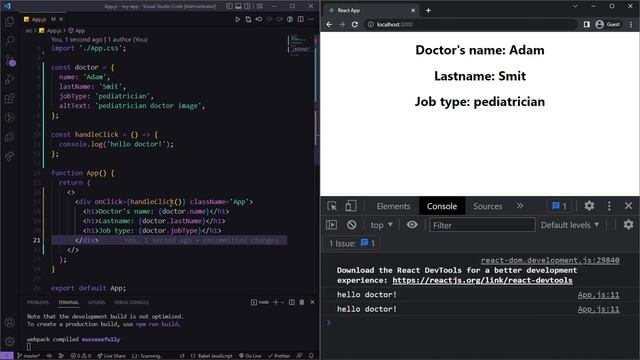640x360 pixels.
Task: Kill the terminal with trash icon
Action: click(302, 302)
